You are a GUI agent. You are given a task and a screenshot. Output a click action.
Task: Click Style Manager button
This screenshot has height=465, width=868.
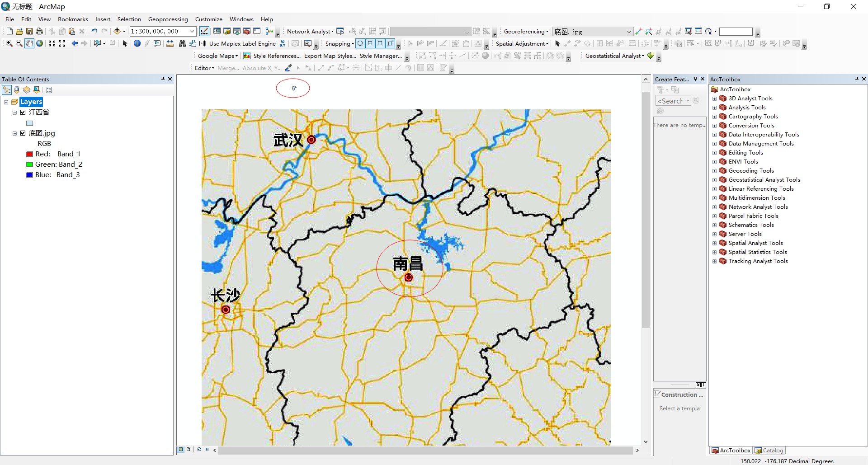tap(381, 56)
